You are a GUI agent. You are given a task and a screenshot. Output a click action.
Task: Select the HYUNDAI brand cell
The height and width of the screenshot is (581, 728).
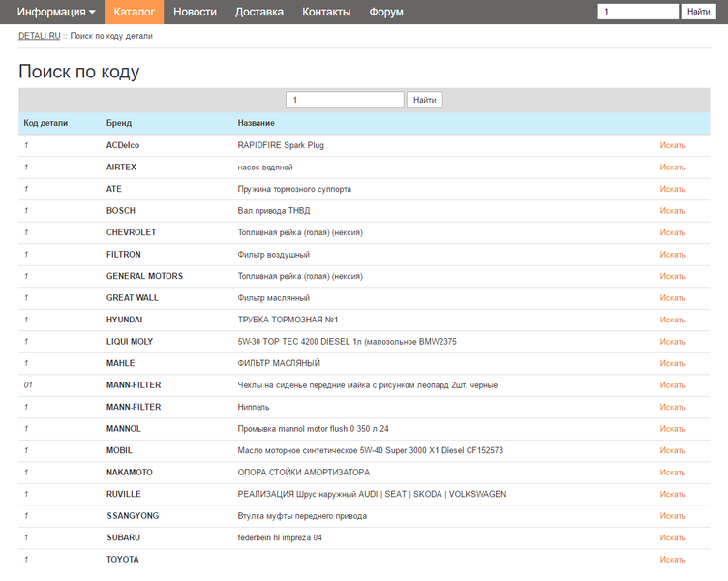coord(125,320)
